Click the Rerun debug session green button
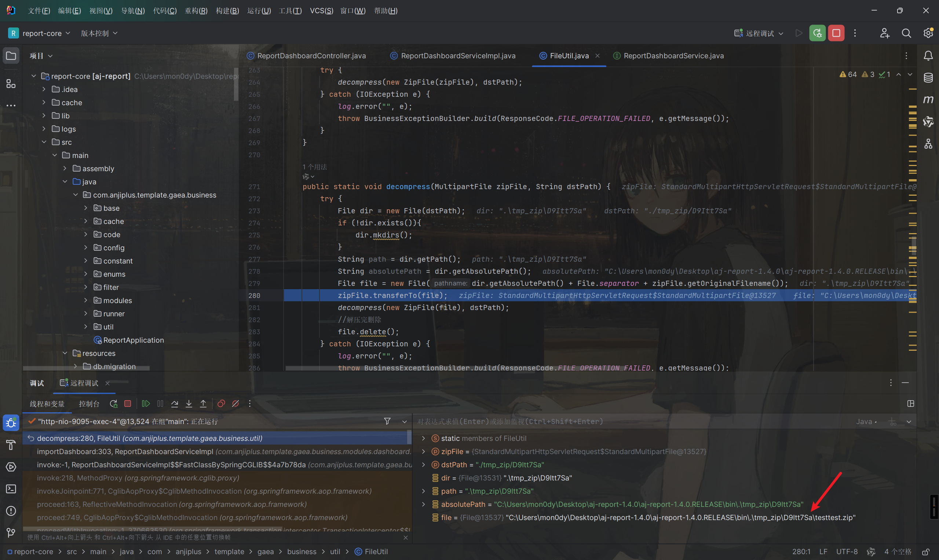This screenshot has height=560, width=939. [x=817, y=33]
